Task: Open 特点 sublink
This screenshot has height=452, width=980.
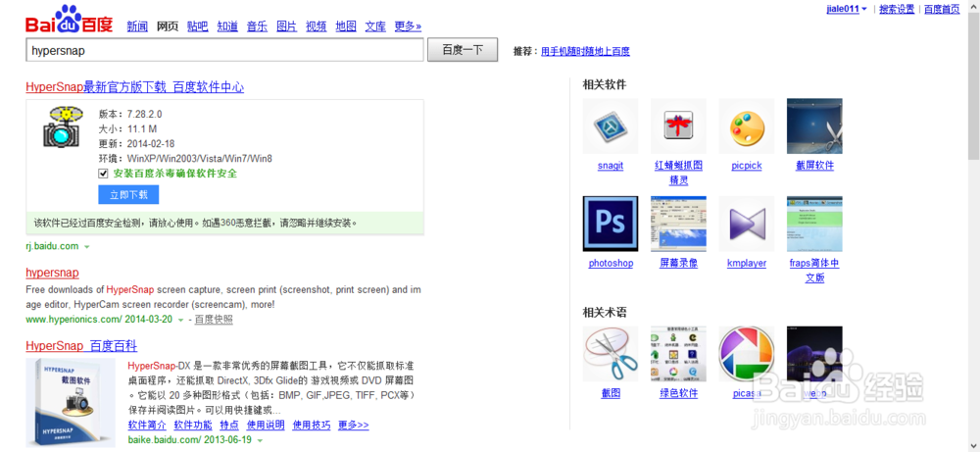Action: (229, 426)
